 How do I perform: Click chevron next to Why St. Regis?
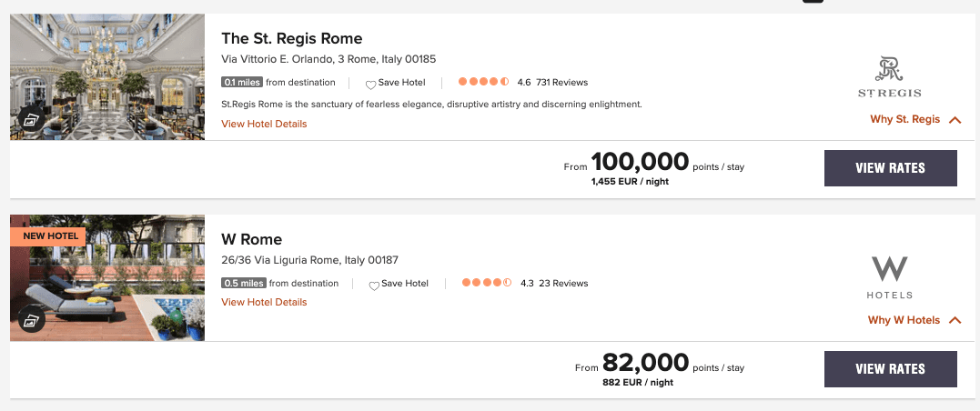955,120
